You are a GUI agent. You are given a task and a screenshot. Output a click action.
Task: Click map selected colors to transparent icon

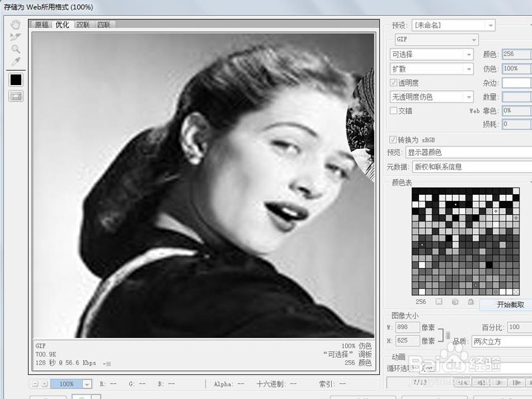pyautogui.click(x=439, y=301)
